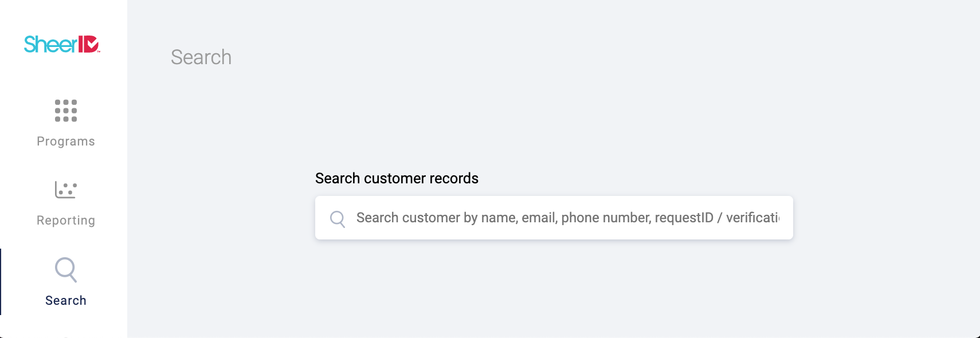
Task: Click 'phone number' text in the search placeholder
Action: (606, 218)
